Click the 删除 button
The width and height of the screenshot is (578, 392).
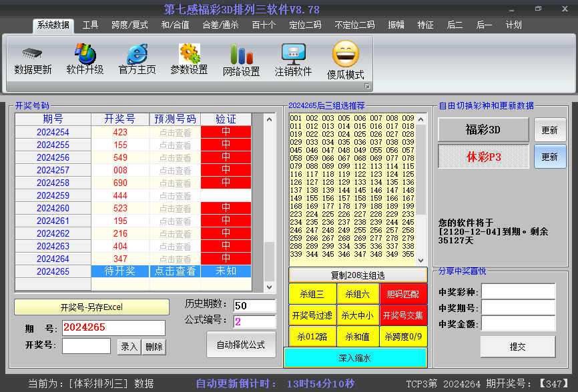point(154,347)
